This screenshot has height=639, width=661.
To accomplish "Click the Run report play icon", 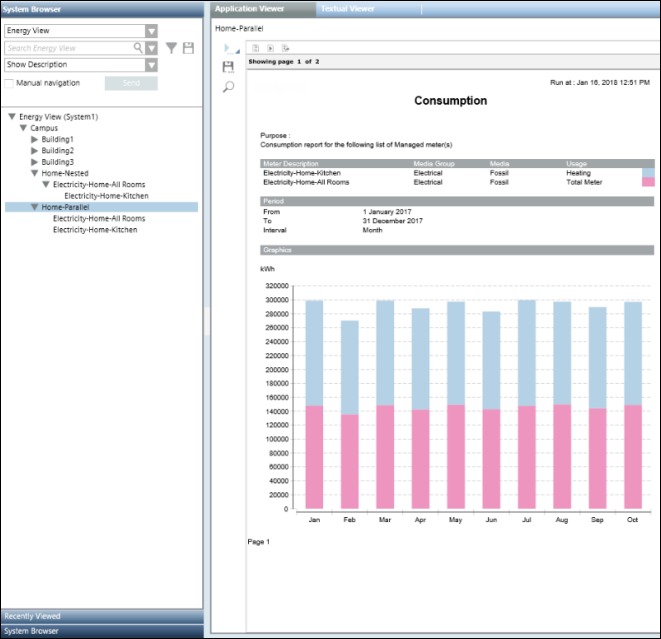I will 226,48.
